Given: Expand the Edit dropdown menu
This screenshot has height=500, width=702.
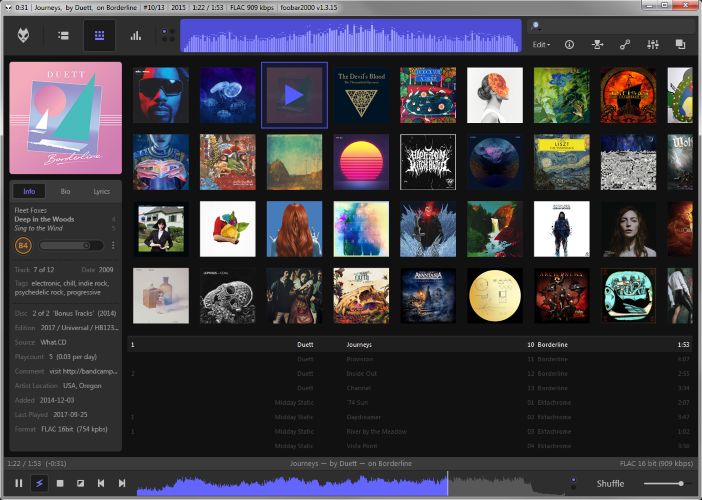Looking at the screenshot, I should 541,45.
